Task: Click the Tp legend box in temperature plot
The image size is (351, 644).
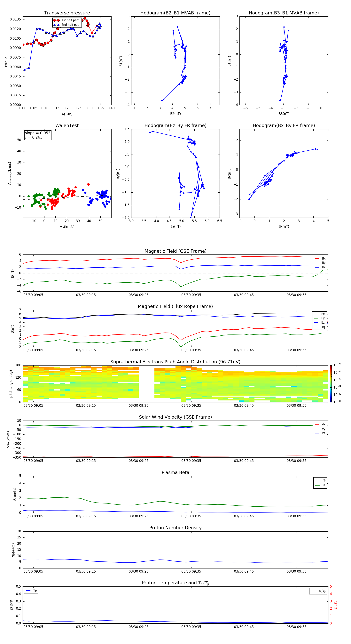Action: [x=31, y=591]
